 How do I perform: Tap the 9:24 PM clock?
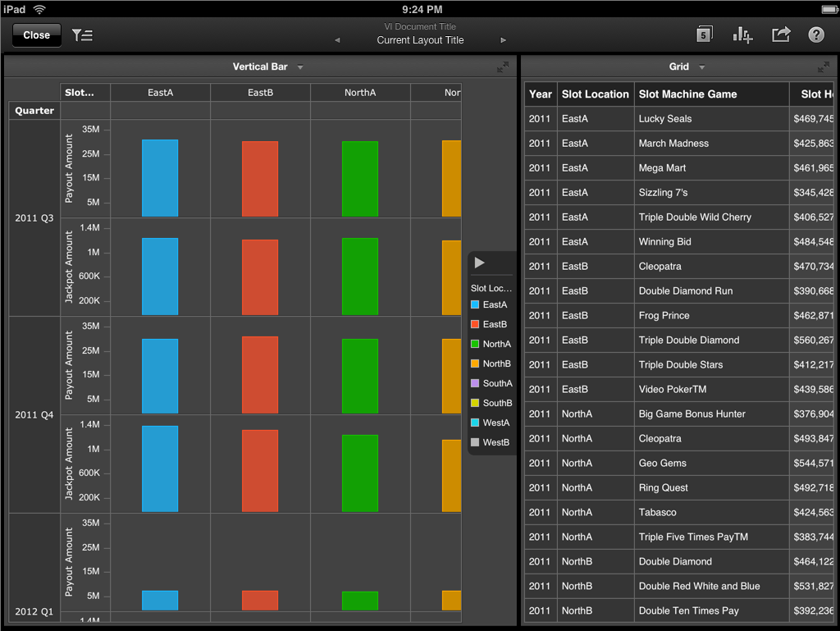pos(422,10)
